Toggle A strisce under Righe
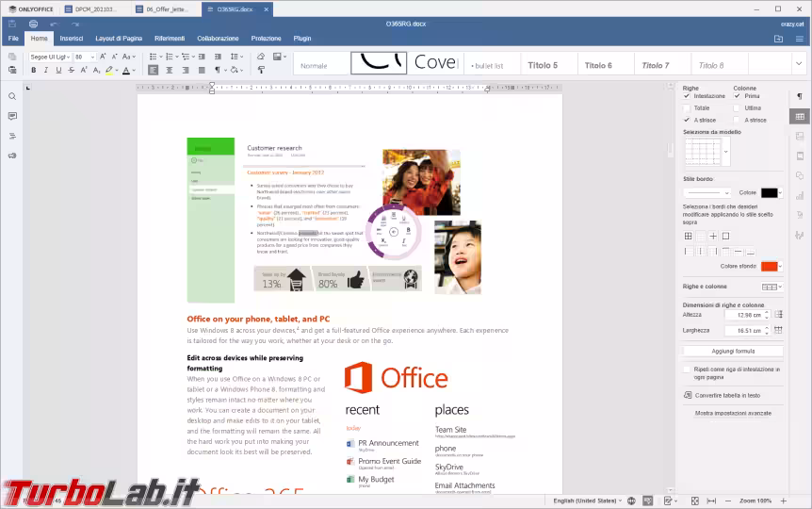This screenshot has width=812, height=509. coord(687,120)
